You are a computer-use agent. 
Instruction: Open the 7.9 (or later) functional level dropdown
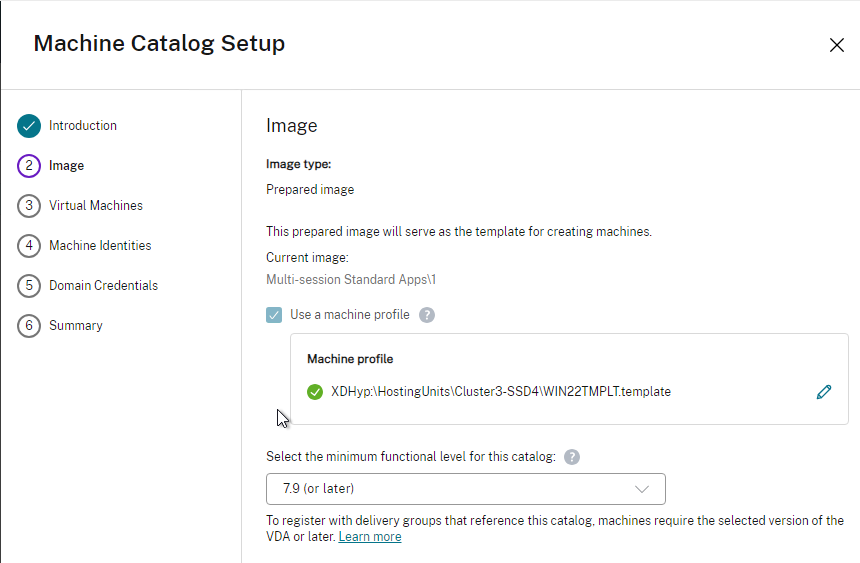click(465, 489)
